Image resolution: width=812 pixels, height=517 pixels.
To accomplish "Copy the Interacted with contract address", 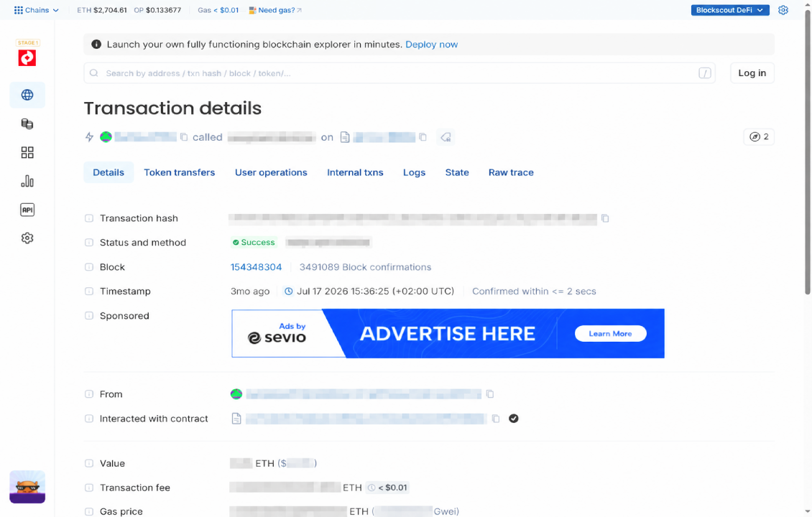I will point(496,419).
